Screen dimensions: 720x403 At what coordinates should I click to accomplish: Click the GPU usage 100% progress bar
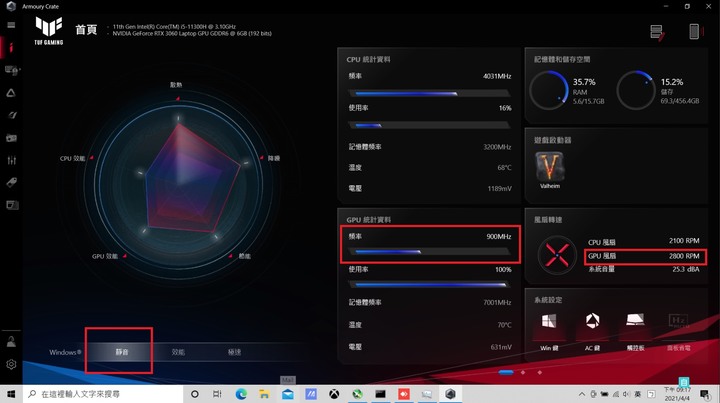click(x=429, y=285)
